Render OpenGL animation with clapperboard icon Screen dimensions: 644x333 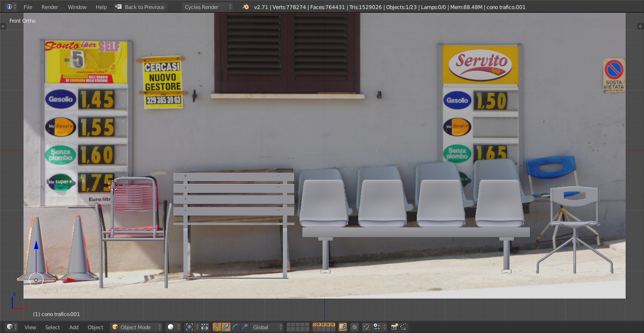tap(404, 327)
